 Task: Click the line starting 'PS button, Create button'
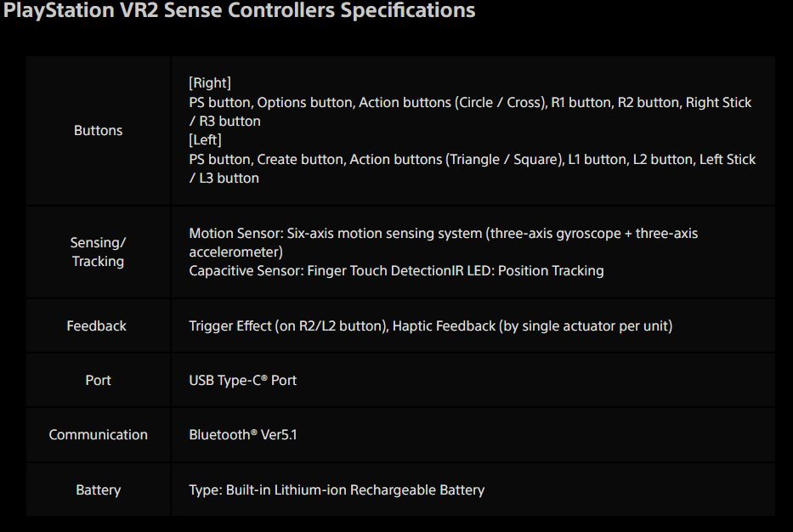tap(472, 160)
